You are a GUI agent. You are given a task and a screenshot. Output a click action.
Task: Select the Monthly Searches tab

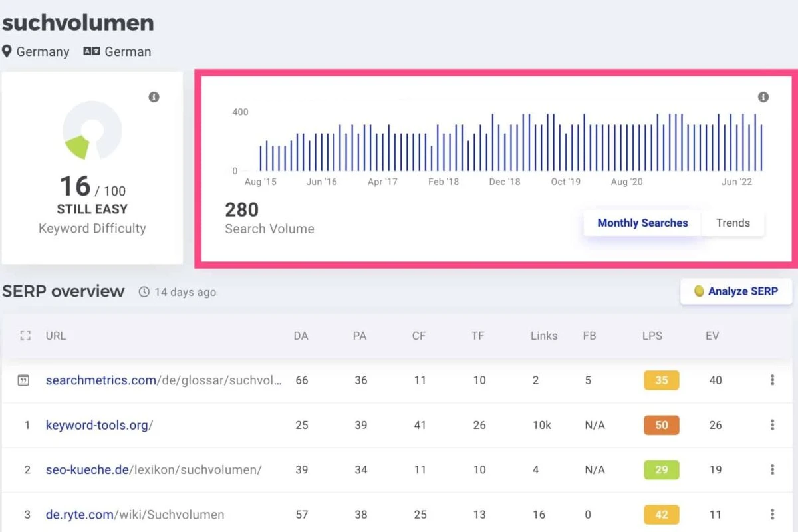tap(641, 223)
